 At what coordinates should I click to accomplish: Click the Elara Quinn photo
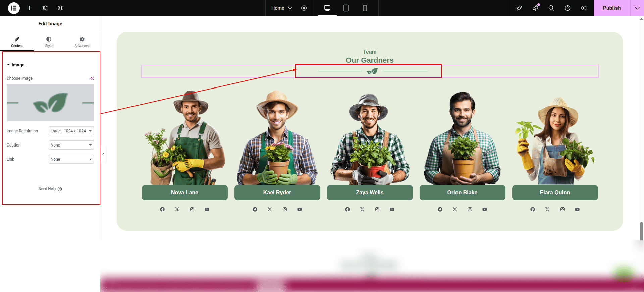555,141
